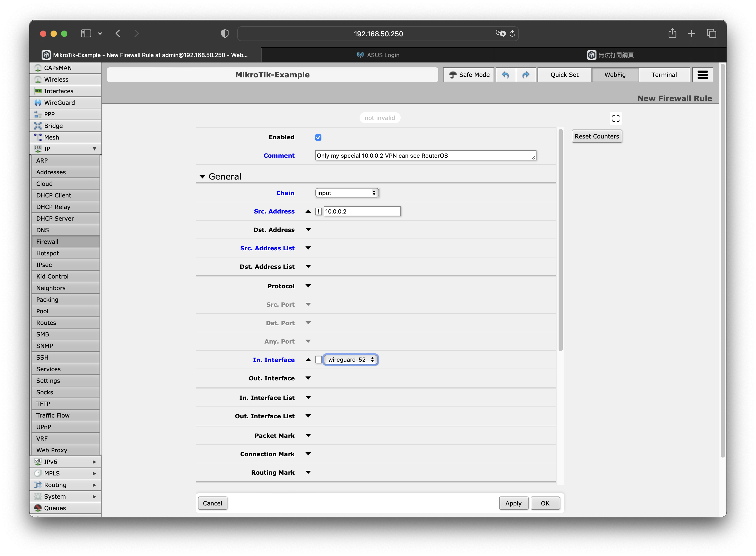Open Bridge in the sidebar
The image size is (756, 556).
[x=53, y=126]
